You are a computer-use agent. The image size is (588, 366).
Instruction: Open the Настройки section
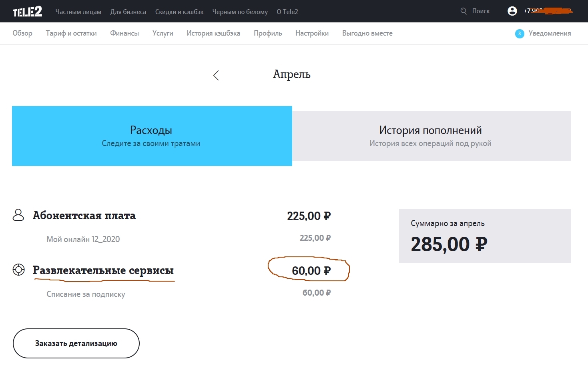312,33
